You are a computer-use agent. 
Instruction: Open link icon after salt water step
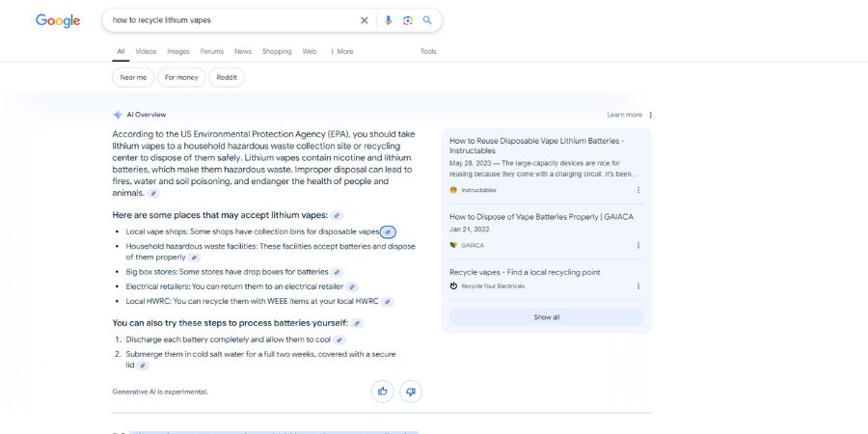point(143,366)
